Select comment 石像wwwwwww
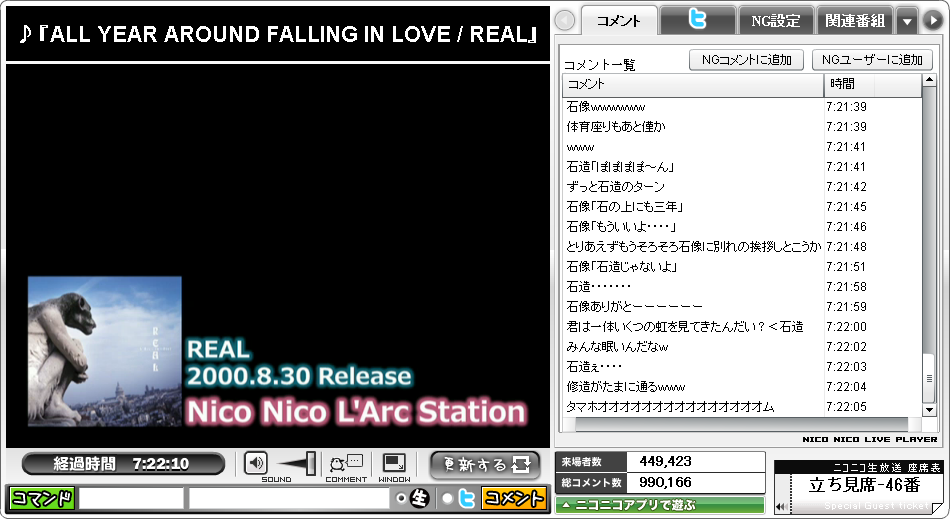Viewport: 950px width, 520px height. click(606, 107)
